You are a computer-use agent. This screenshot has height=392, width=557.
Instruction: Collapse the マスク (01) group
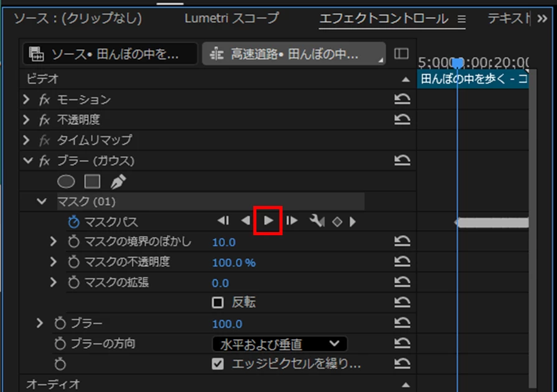point(42,202)
